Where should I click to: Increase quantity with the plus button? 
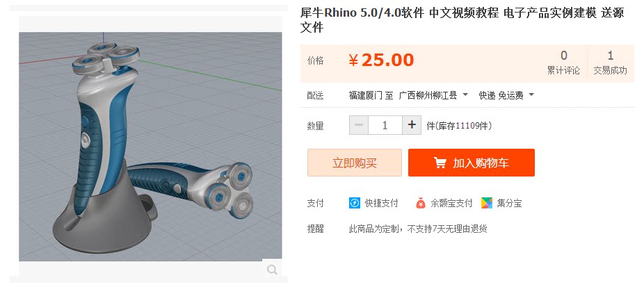(x=412, y=125)
